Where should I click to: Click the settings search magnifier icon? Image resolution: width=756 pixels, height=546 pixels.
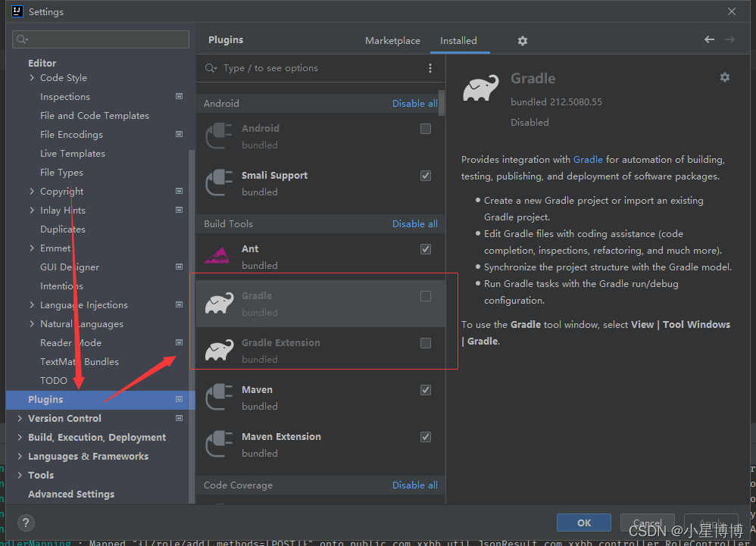(22, 39)
